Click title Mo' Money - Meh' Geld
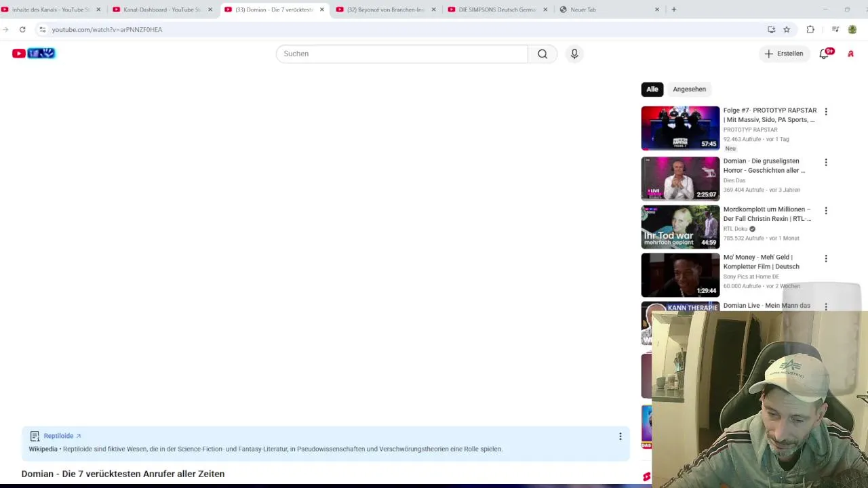868x488 pixels. (762, 262)
